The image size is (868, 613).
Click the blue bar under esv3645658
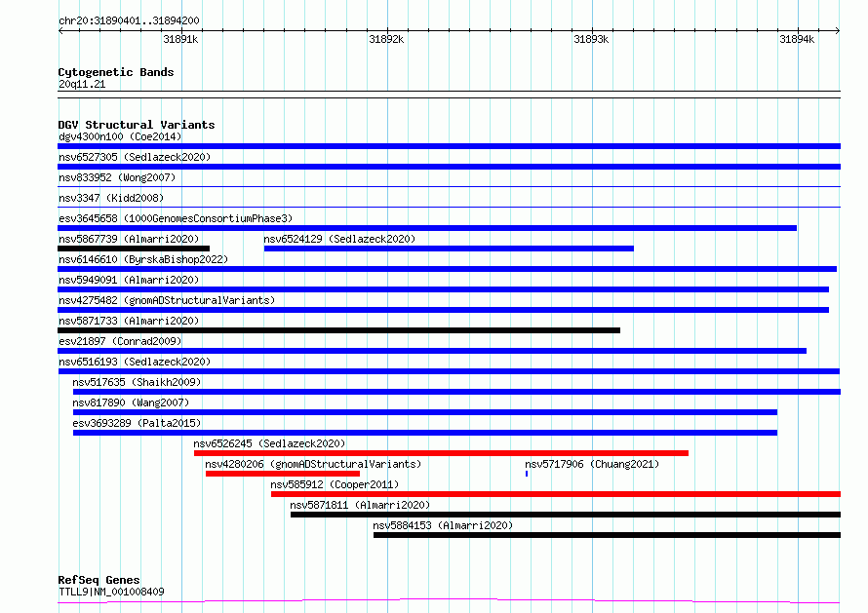pyautogui.click(x=427, y=228)
